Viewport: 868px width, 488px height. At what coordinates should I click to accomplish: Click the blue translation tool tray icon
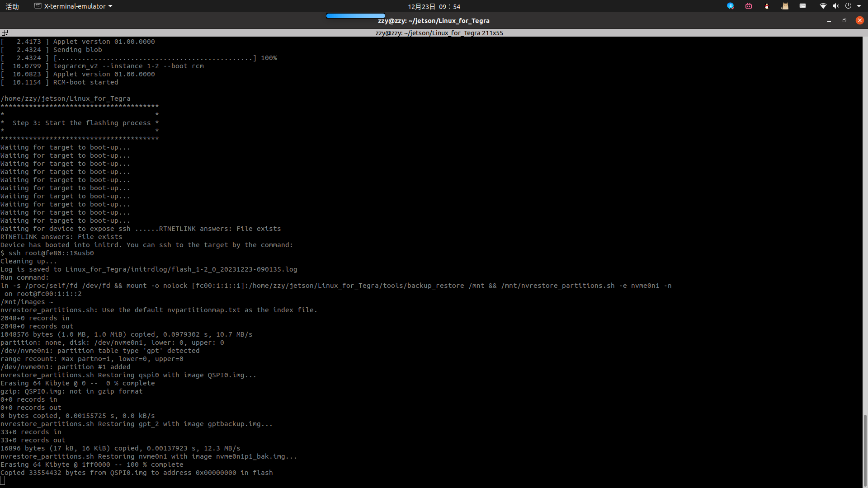(x=731, y=6)
